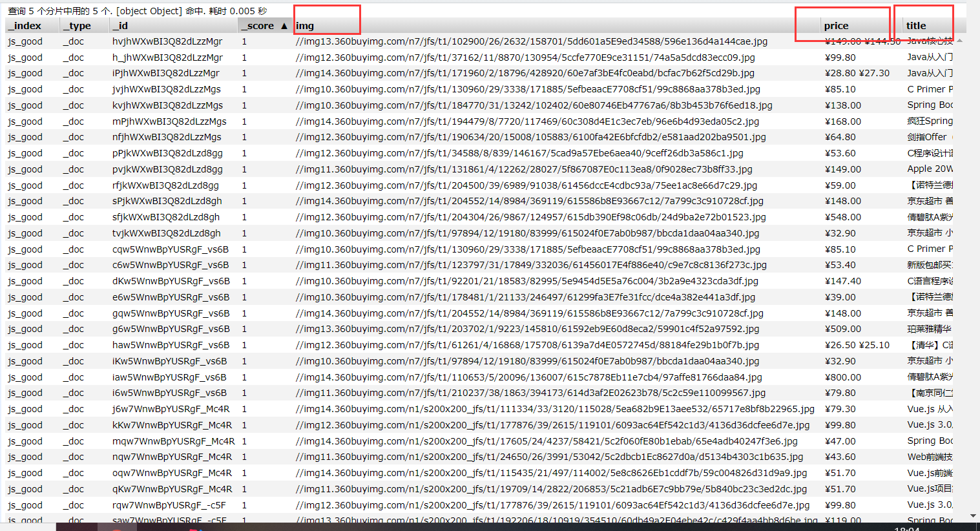Select id tvjkWXwBI3Q82dLzd8gh cell
980x531 pixels.
click(x=167, y=233)
